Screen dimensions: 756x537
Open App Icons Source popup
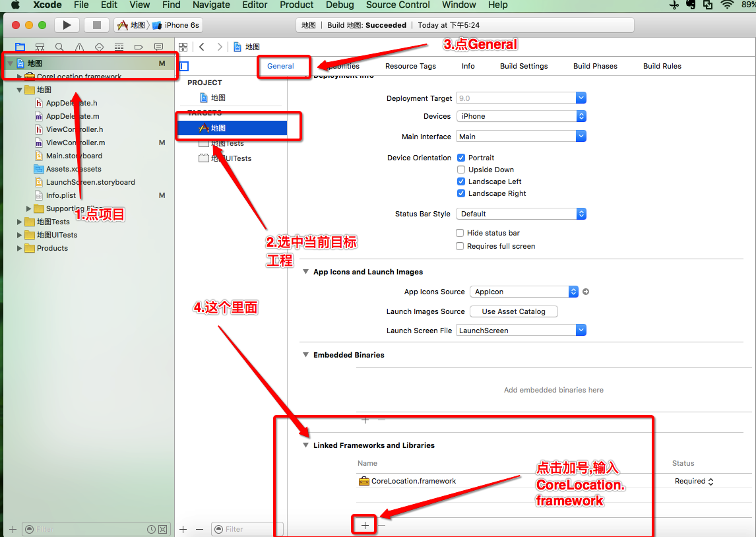524,292
